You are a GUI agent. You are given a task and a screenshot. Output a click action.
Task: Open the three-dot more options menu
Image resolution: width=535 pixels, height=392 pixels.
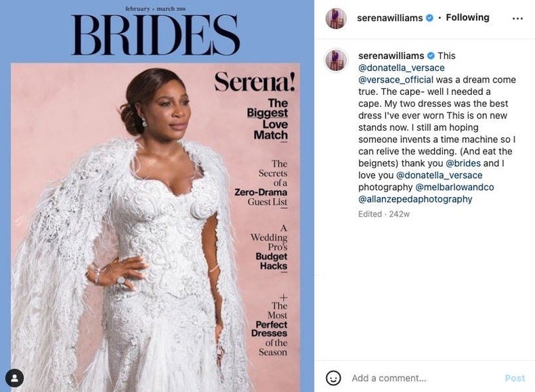click(517, 18)
